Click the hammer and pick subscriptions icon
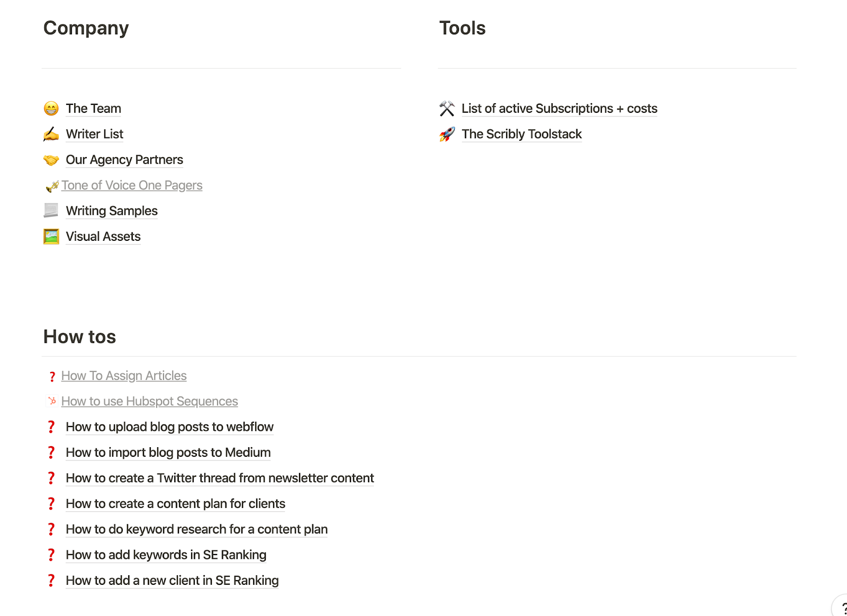847x616 pixels. pos(447,108)
